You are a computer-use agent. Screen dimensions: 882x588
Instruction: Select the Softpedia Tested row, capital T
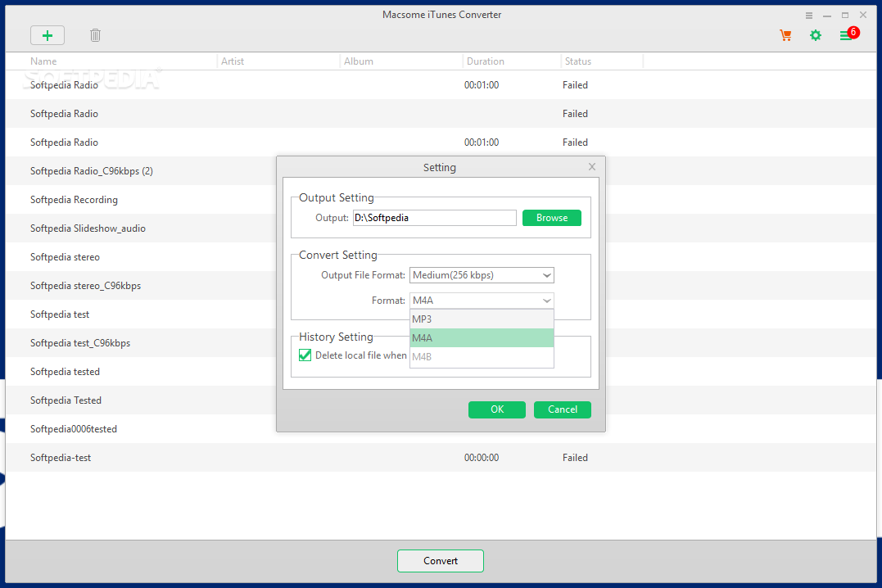pos(141,400)
